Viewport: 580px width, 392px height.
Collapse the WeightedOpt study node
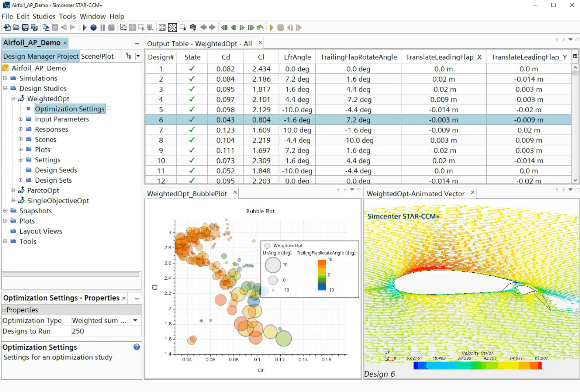pyautogui.click(x=13, y=98)
